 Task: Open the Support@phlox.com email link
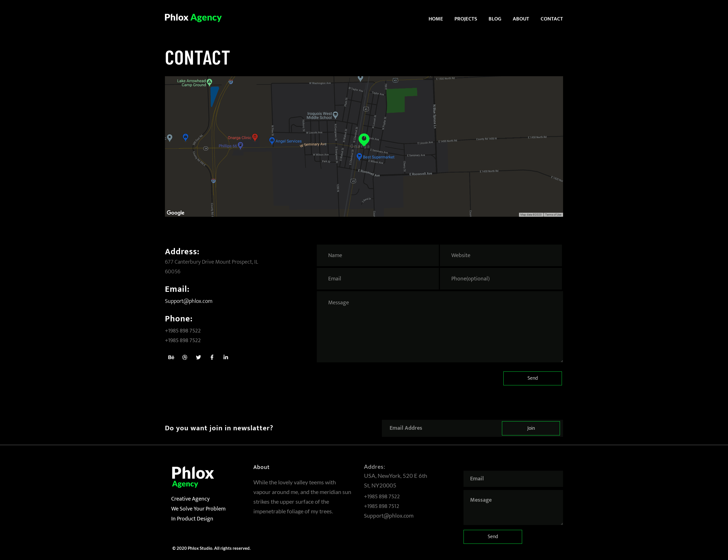188,301
